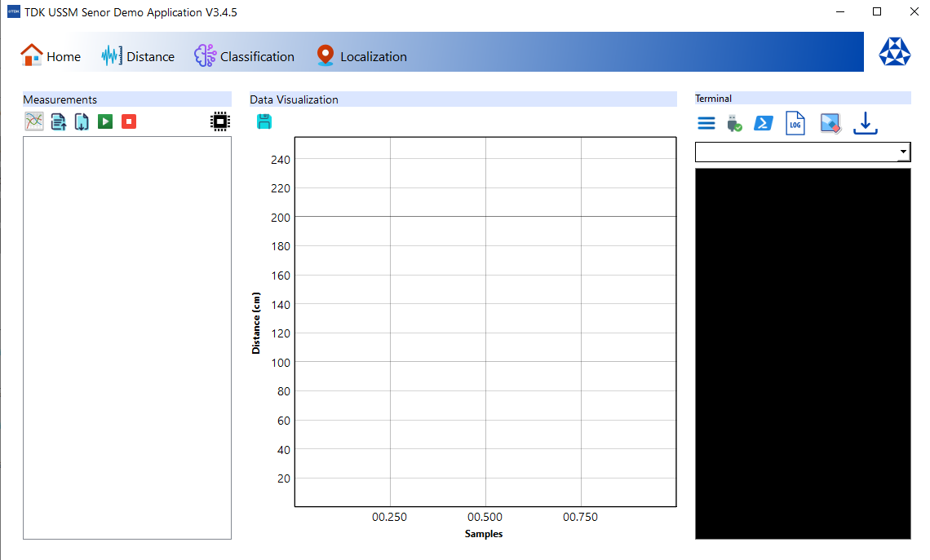Open the Classification tab

point(244,56)
